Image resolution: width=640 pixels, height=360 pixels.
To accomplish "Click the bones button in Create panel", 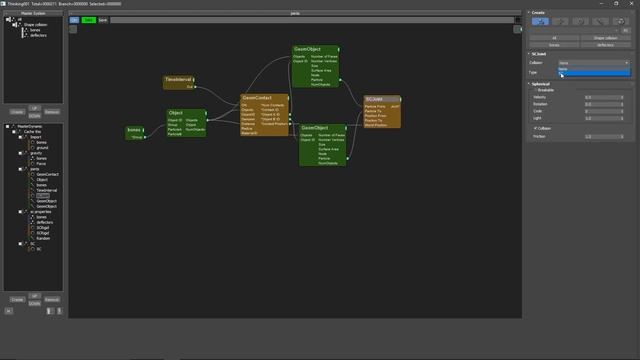I will [554, 45].
